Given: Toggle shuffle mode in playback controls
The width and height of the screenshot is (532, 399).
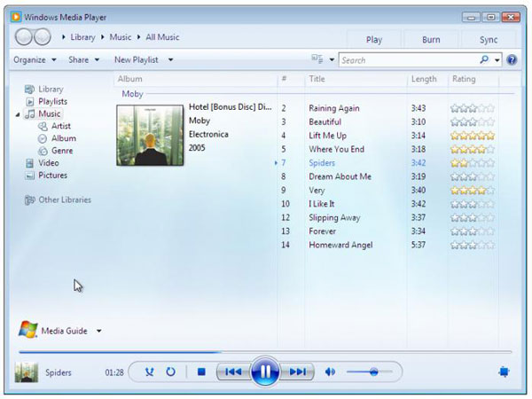Looking at the screenshot, I should (x=149, y=372).
